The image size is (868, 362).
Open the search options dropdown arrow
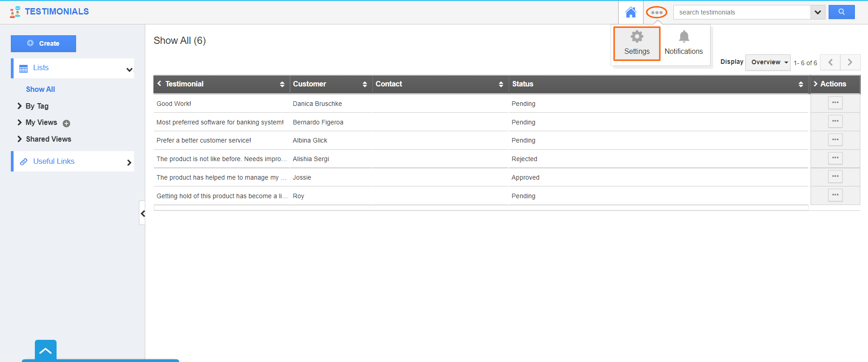click(x=817, y=12)
